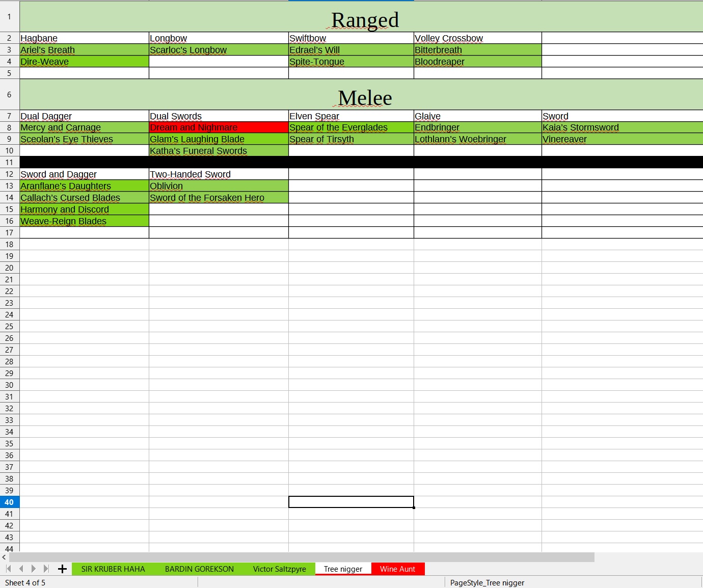
Task: Select the Aranflane's Daughters cell
Action: coord(84,186)
